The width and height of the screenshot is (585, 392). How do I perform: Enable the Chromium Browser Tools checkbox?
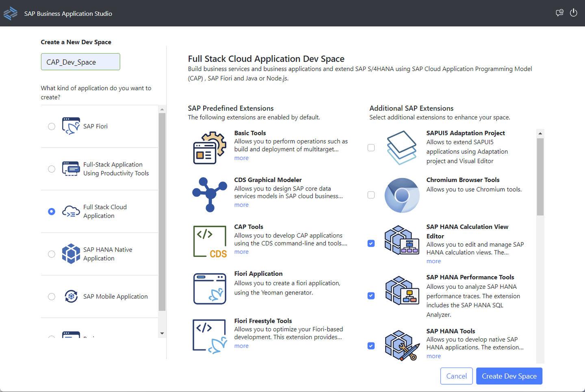(x=371, y=195)
